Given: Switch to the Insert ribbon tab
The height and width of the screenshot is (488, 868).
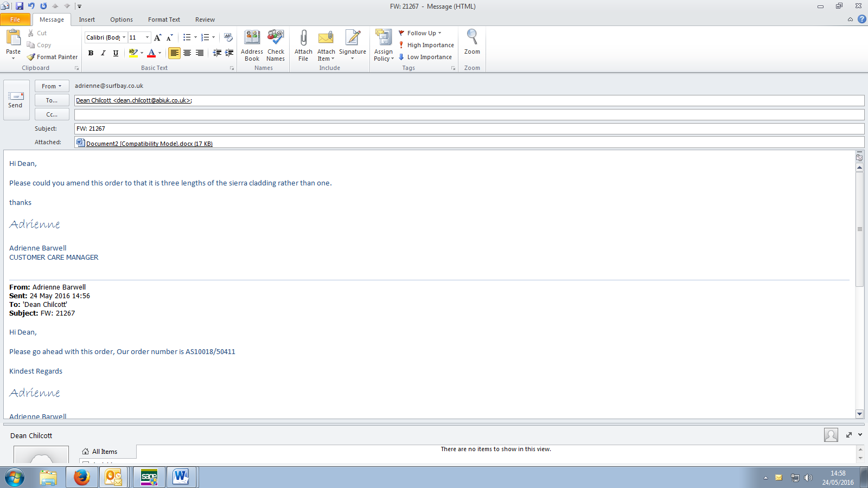Looking at the screenshot, I should [x=87, y=20].
